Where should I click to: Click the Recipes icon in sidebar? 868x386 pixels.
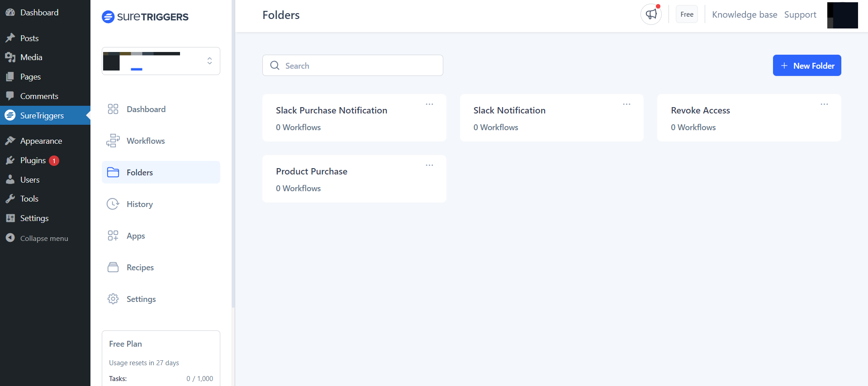pyautogui.click(x=113, y=268)
